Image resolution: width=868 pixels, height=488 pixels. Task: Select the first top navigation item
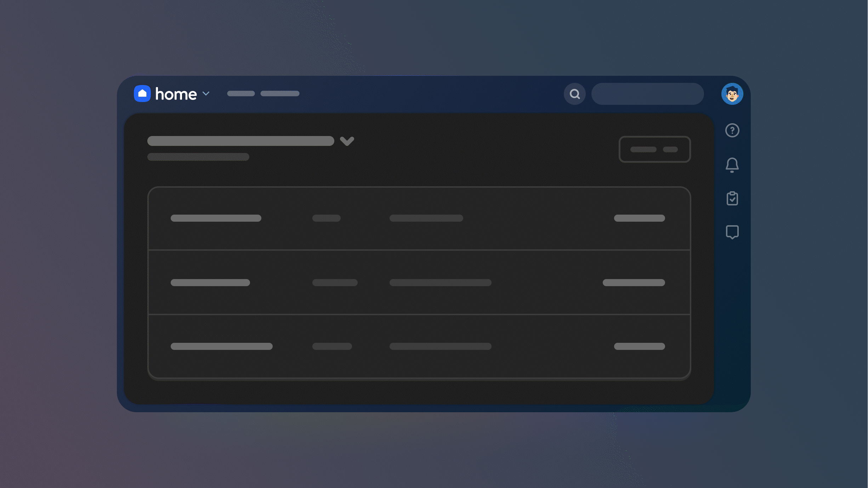(241, 93)
